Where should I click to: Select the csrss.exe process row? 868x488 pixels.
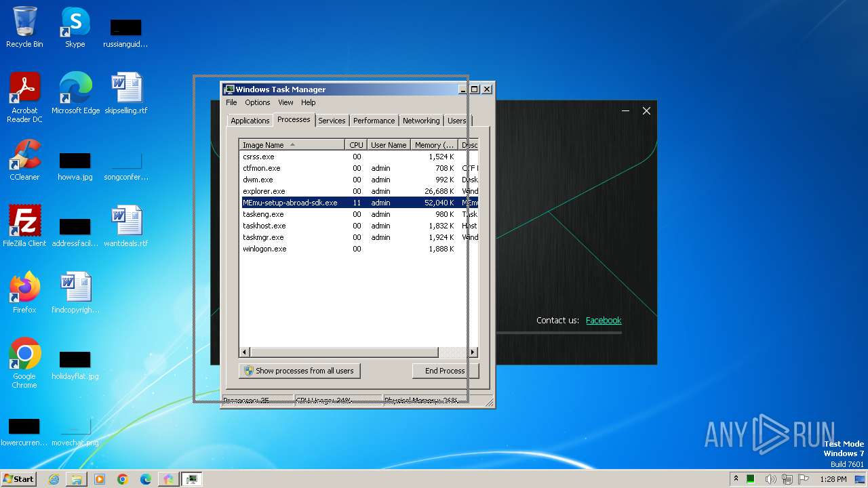coord(359,157)
